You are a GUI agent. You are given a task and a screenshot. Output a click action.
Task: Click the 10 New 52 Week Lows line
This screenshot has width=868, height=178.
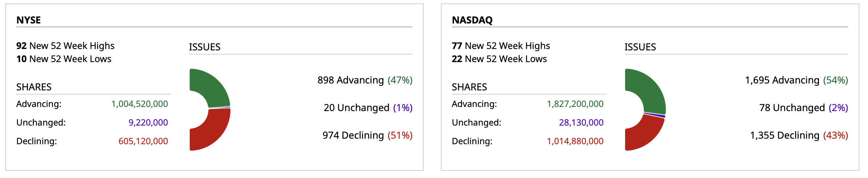pyautogui.click(x=64, y=59)
